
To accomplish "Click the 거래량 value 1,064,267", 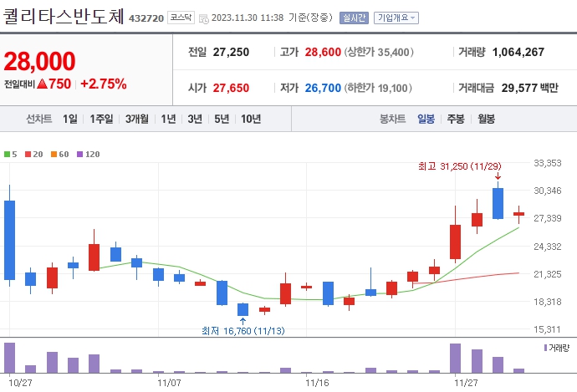I will [x=518, y=52].
